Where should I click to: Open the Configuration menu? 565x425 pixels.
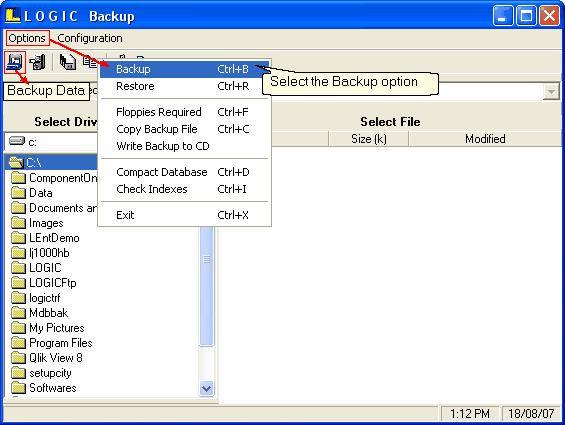[x=90, y=38]
